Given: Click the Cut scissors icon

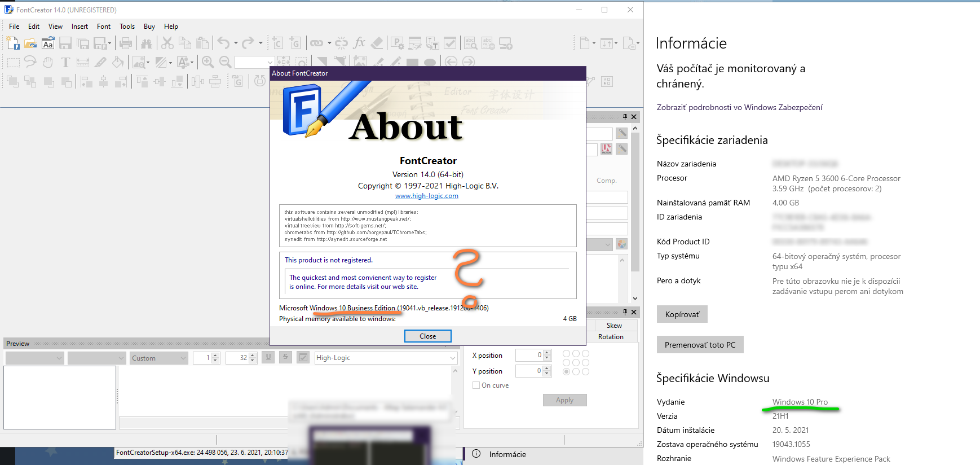Looking at the screenshot, I should (x=167, y=43).
